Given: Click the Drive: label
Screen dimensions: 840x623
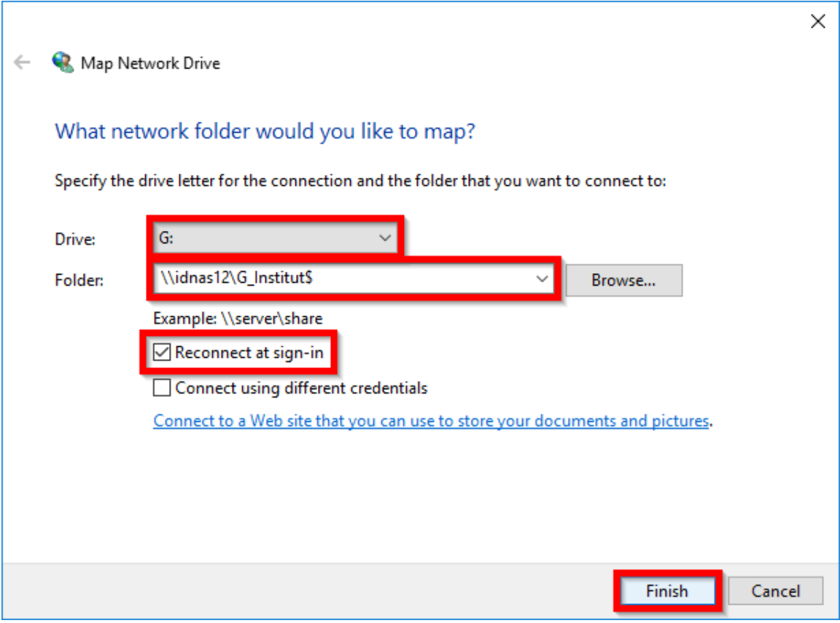Looking at the screenshot, I should tap(75, 239).
